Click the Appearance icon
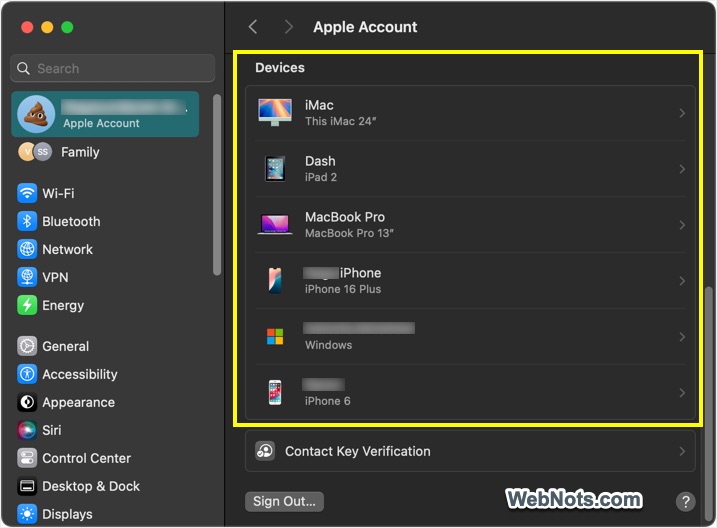Screen dimensions: 717x528 (x=27, y=402)
